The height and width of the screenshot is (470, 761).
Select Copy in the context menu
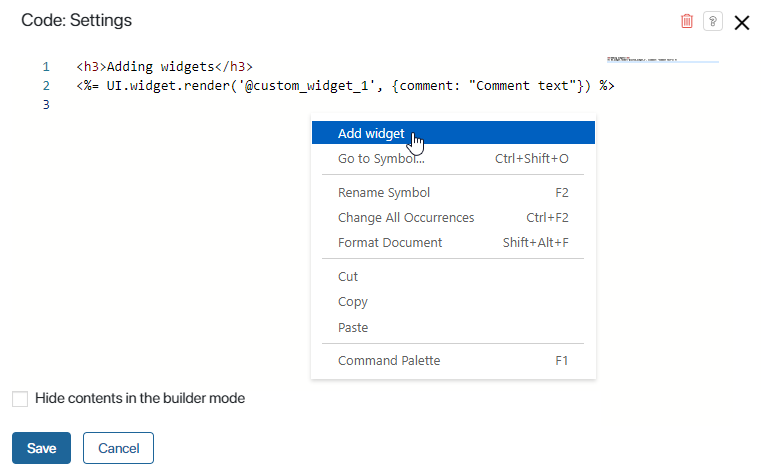[x=353, y=302]
